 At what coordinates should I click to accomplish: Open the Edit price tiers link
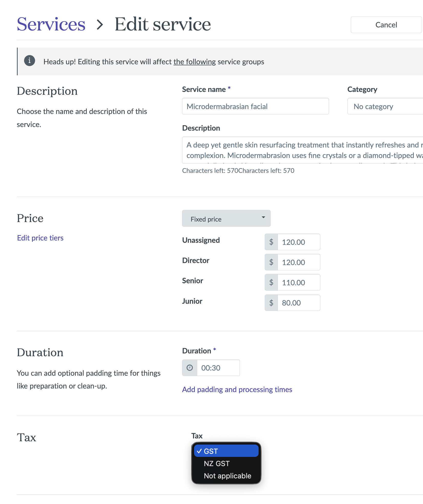tap(40, 238)
